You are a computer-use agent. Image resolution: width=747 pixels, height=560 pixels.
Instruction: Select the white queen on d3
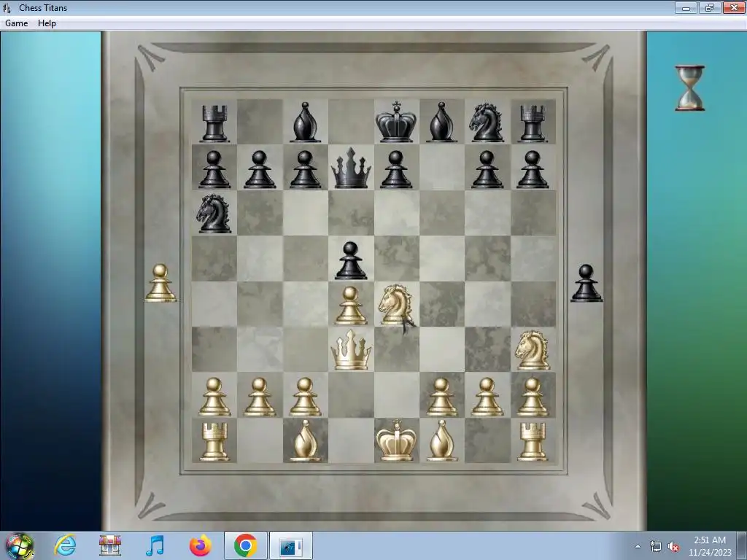(351, 350)
